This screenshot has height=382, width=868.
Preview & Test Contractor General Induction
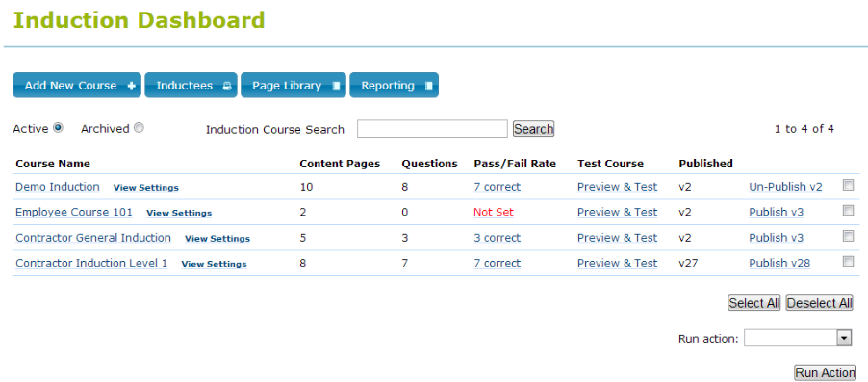(617, 238)
